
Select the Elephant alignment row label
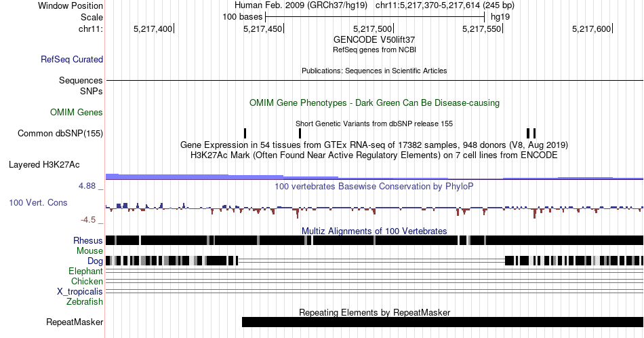tap(85, 271)
